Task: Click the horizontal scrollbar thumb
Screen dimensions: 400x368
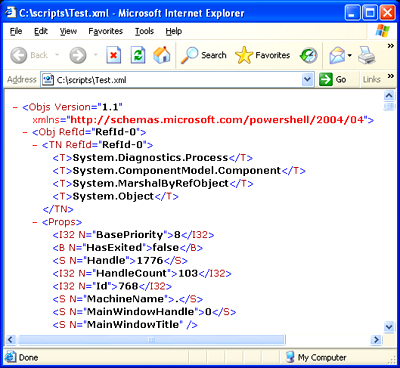Action: pos(151,340)
